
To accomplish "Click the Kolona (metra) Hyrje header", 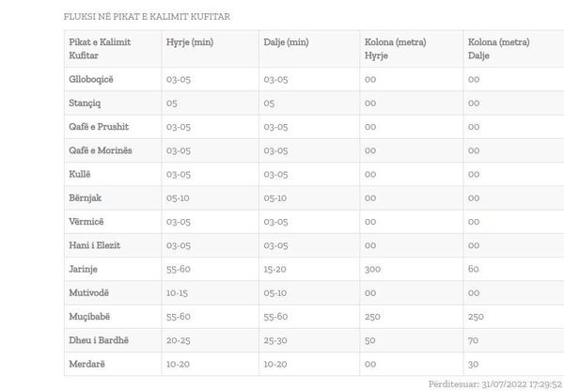I will click(396, 49).
